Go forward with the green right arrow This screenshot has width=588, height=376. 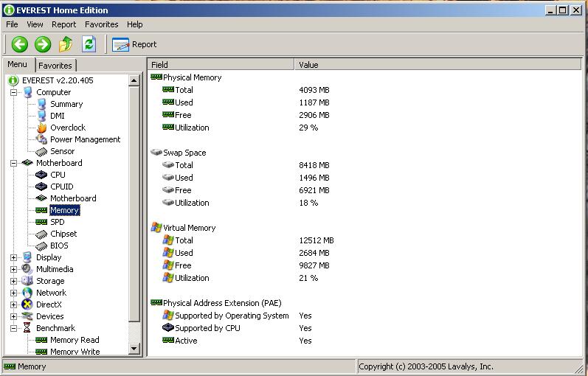click(x=43, y=44)
